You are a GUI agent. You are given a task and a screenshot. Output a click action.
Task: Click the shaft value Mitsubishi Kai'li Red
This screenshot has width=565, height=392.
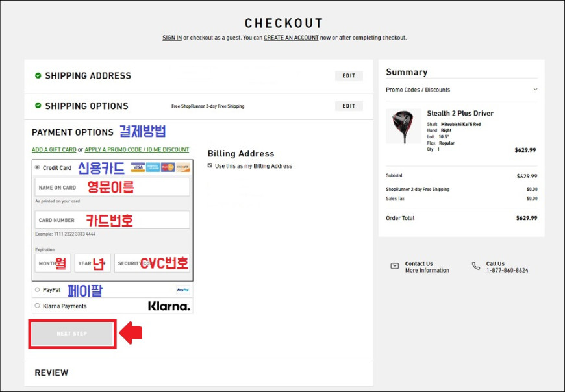tap(461, 124)
